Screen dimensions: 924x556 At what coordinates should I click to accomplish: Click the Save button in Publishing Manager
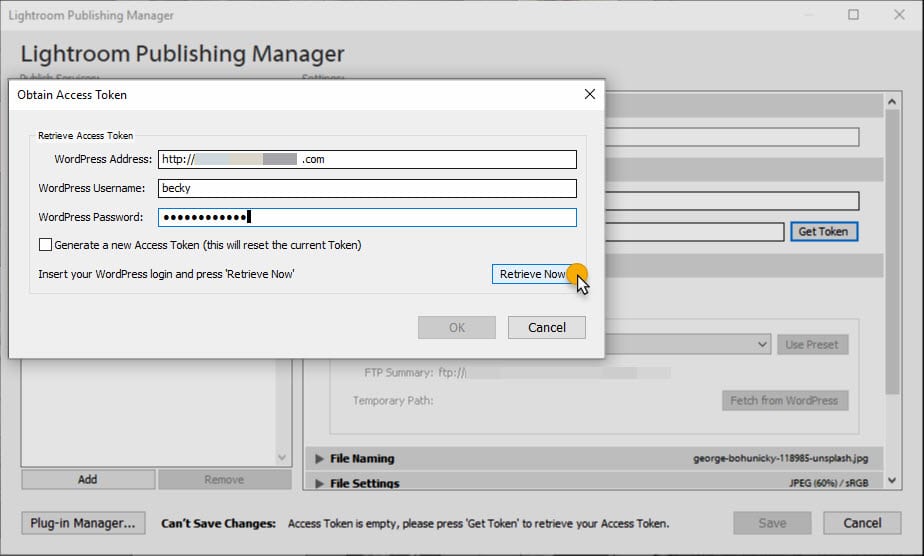coord(772,523)
